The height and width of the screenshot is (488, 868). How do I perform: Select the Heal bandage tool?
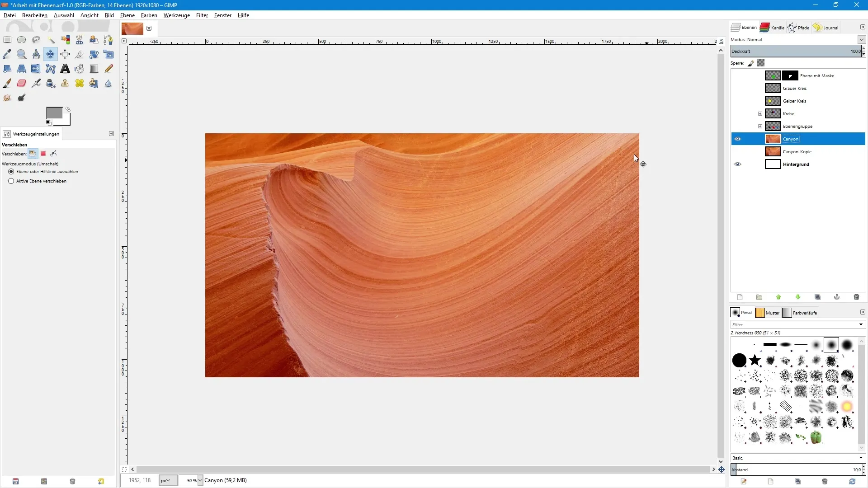click(x=80, y=83)
